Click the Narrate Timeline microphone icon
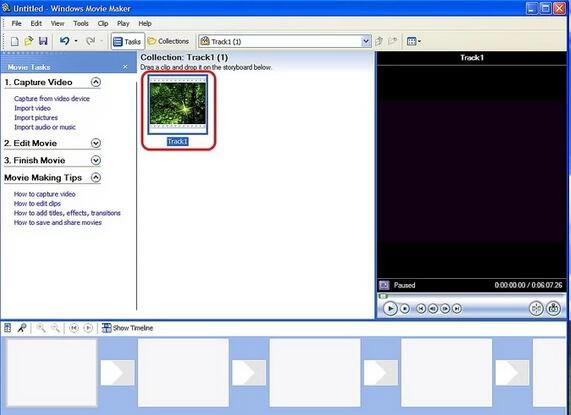Image resolution: width=571 pixels, height=415 pixels. click(x=22, y=328)
